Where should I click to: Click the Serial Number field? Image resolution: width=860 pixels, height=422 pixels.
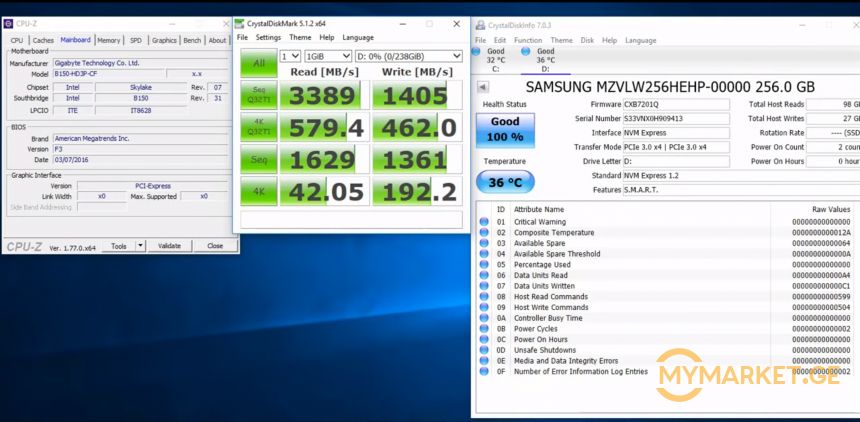click(x=676, y=119)
